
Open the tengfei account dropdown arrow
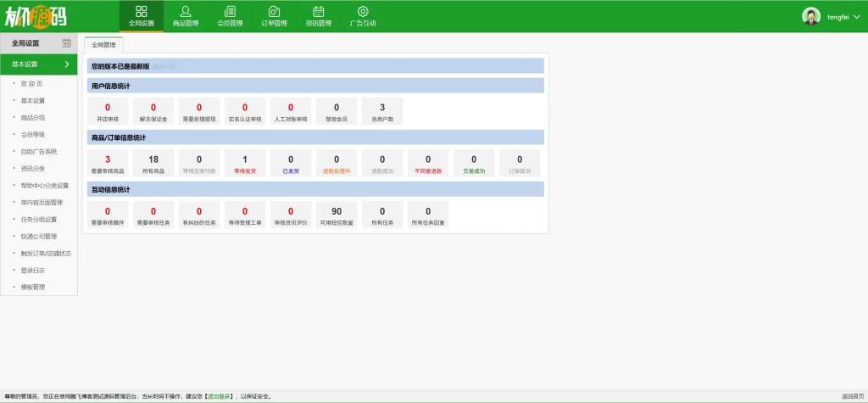point(855,18)
